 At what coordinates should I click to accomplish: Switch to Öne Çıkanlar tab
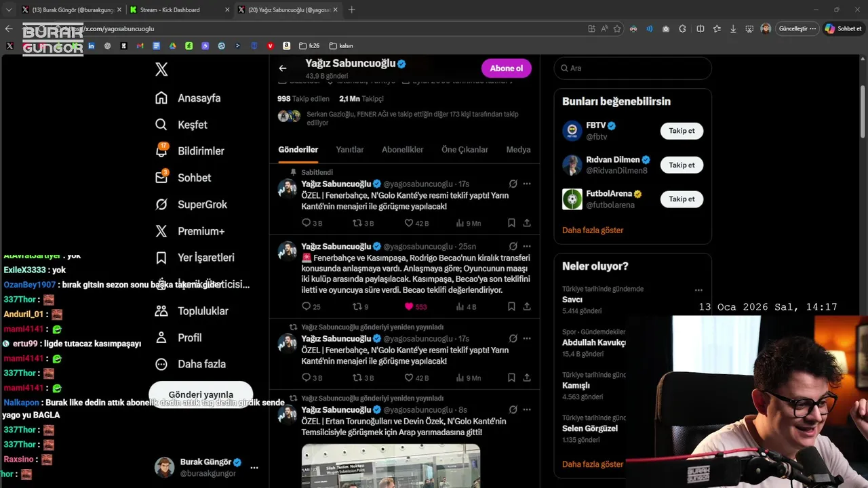pyautogui.click(x=465, y=149)
